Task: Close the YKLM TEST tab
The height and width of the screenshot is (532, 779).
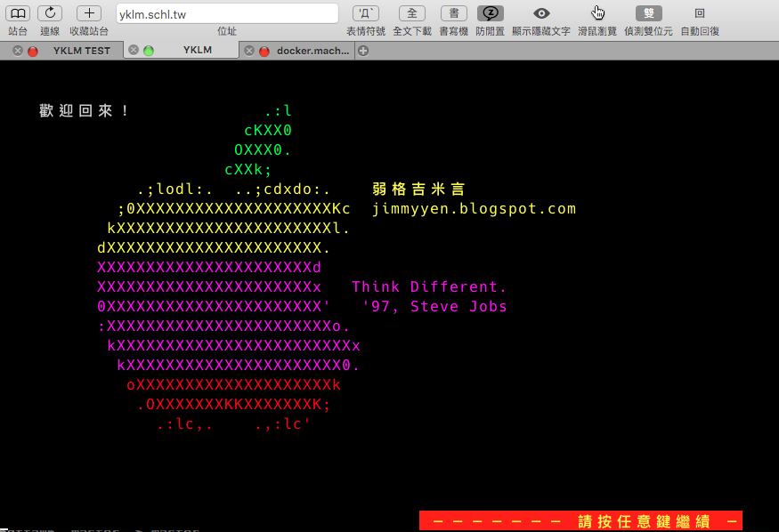Action: click(x=18, y=51)
